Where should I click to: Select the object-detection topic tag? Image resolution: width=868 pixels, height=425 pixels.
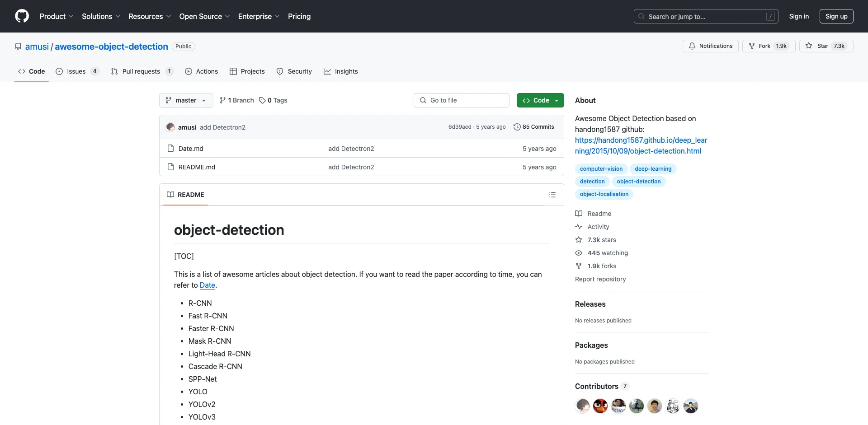pos(639,182)
